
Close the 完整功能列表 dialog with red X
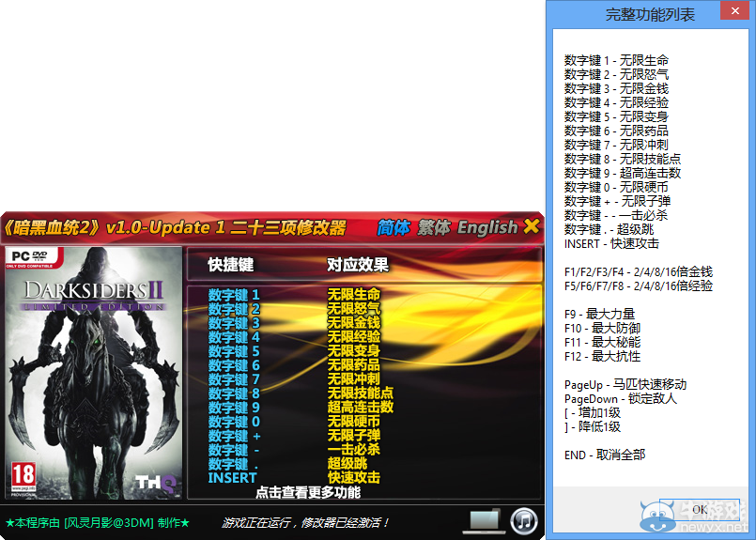pos(734,10)
